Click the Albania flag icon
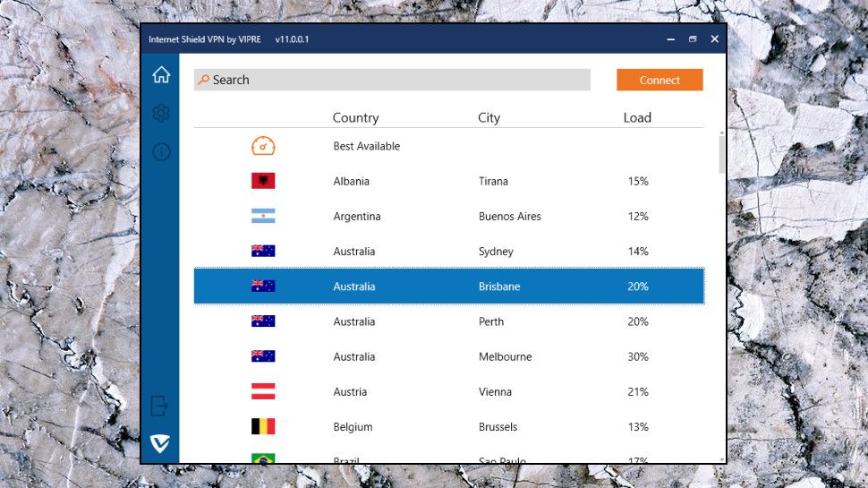The height and width of the screenshot is (488, 868). pyautogui.click(x=263, y=181)
